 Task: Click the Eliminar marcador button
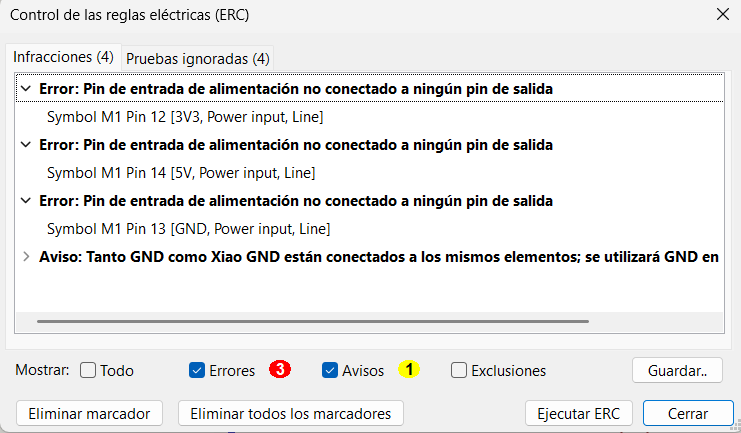click(89, 413)
